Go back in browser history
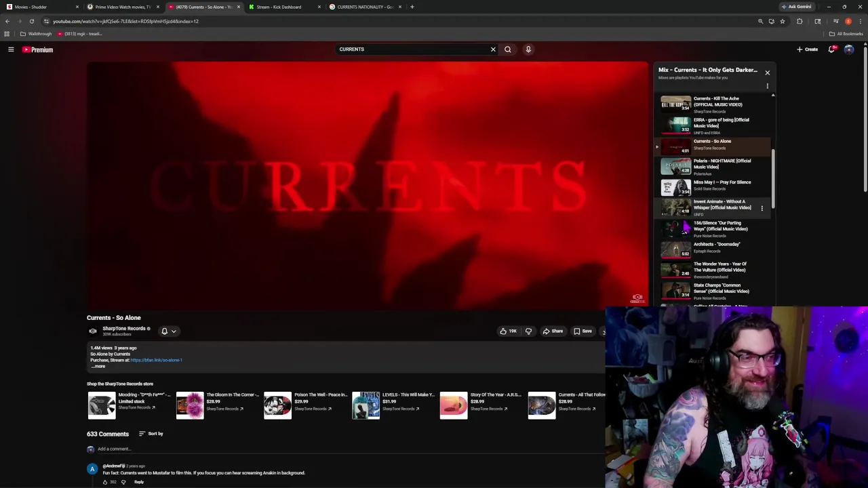This screenshot has width=868, height=488. coord(7,21)
